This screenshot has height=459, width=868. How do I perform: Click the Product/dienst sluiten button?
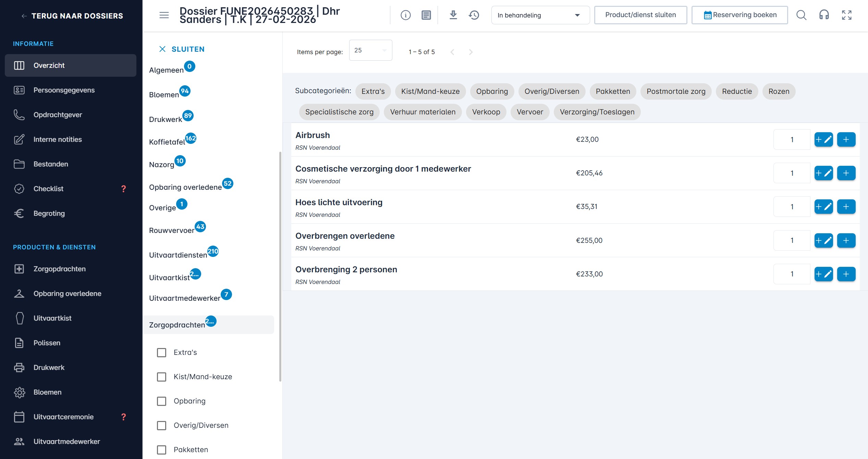click(x=640, y=15)
